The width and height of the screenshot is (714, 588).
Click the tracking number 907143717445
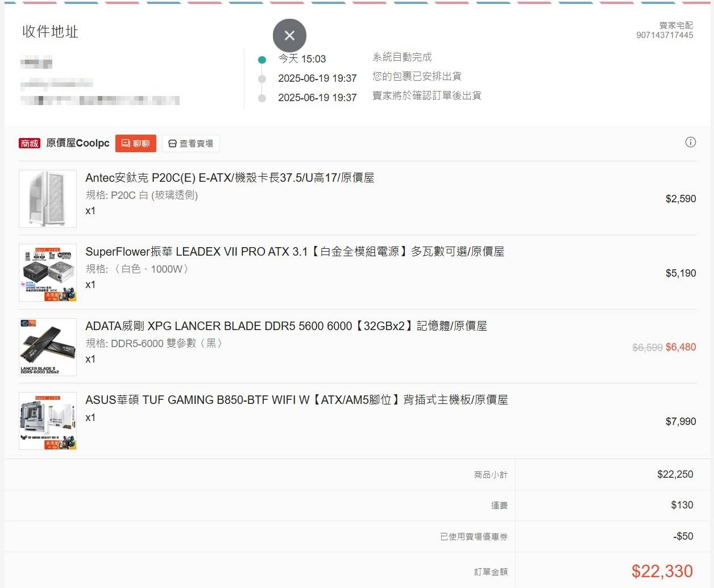pos(665,35)
